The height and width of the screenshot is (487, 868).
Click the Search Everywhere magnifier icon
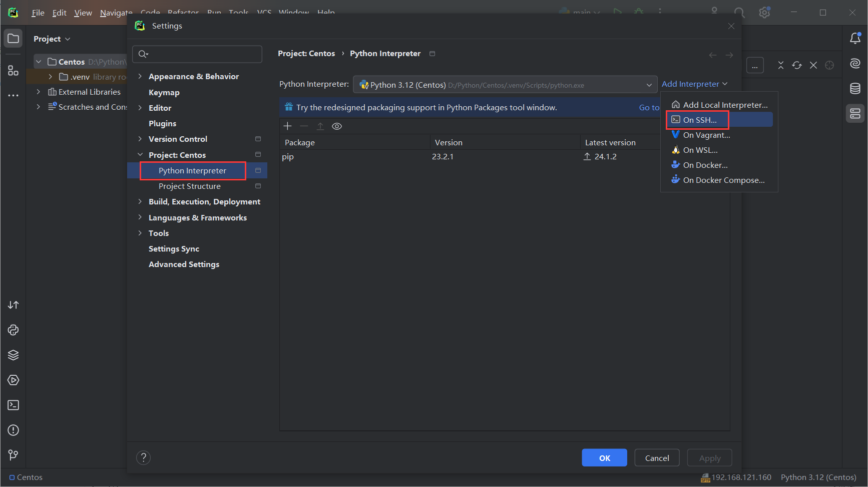tap(739, 13)
